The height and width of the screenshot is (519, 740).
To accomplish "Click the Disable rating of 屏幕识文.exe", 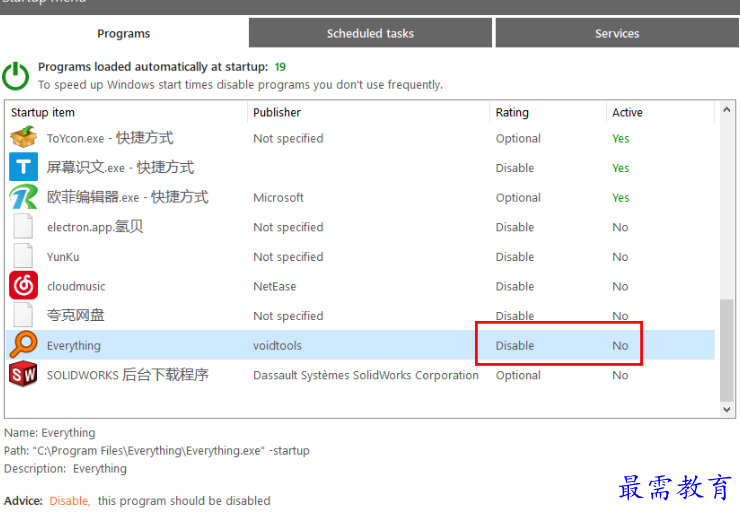I will (x=515, y=168).
